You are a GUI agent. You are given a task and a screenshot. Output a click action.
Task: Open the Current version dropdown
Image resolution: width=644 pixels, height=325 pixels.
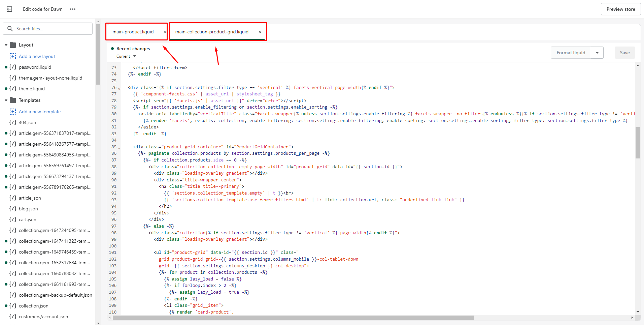click(x=126, y=56)
